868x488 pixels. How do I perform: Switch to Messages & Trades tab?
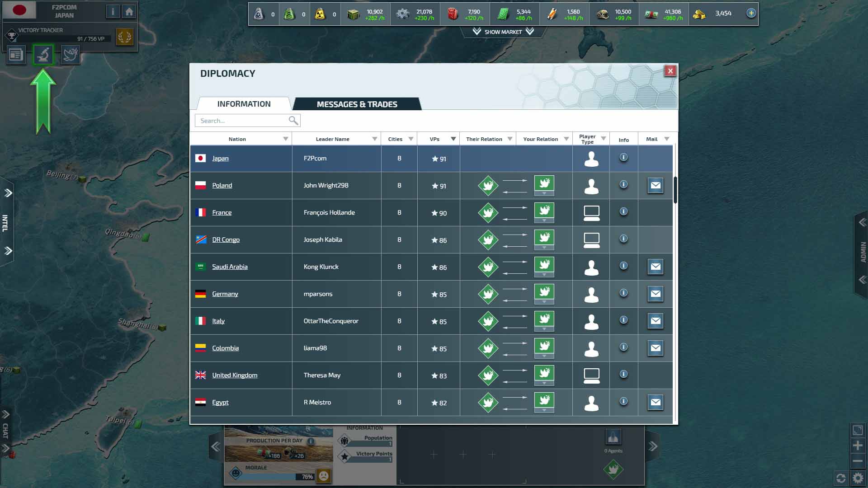(x=357, y=104)
